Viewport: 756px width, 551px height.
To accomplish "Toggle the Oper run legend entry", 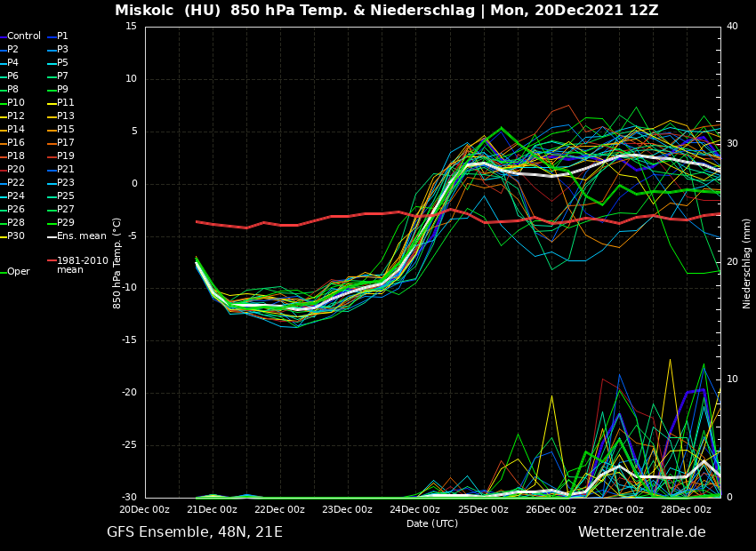I will (x=19, y=272).
